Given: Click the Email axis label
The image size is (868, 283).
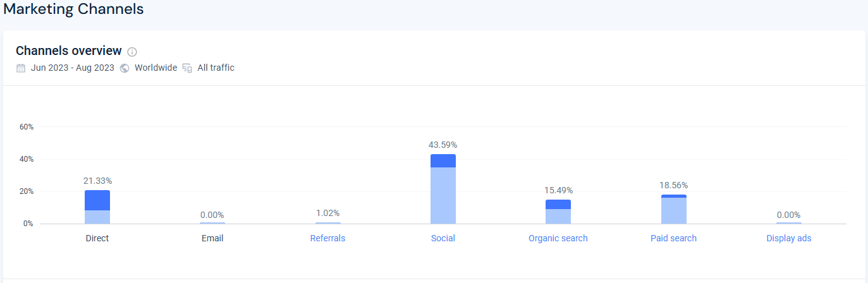Looking at the screenshot, I should [212, 238].
